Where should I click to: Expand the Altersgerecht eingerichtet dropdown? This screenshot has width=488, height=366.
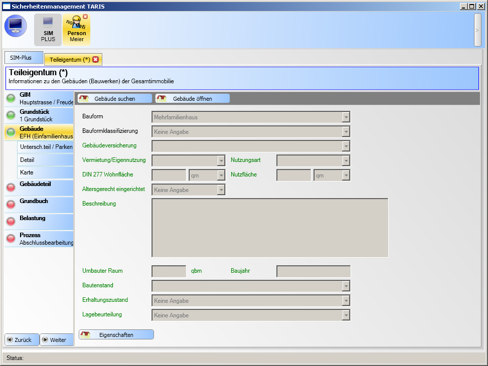point(221,190)
